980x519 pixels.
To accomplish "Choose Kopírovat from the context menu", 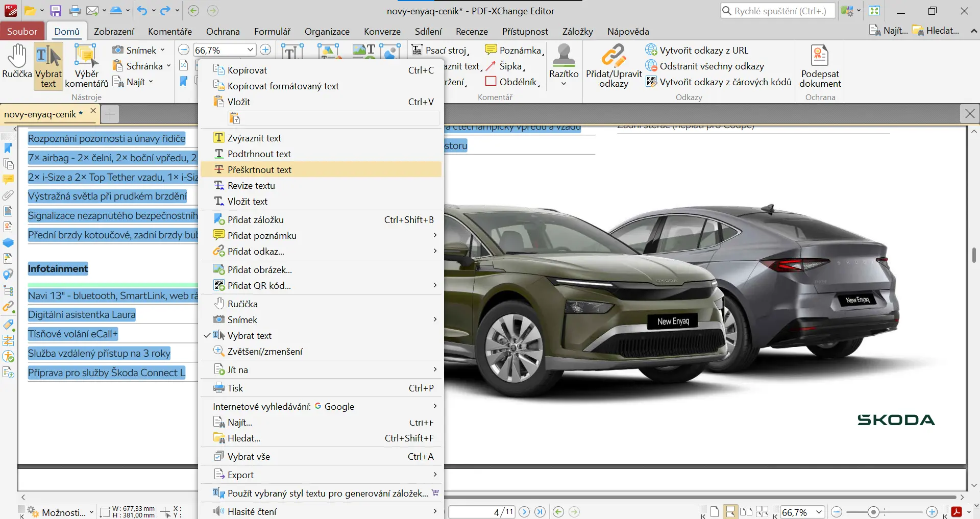I will 321,70.
